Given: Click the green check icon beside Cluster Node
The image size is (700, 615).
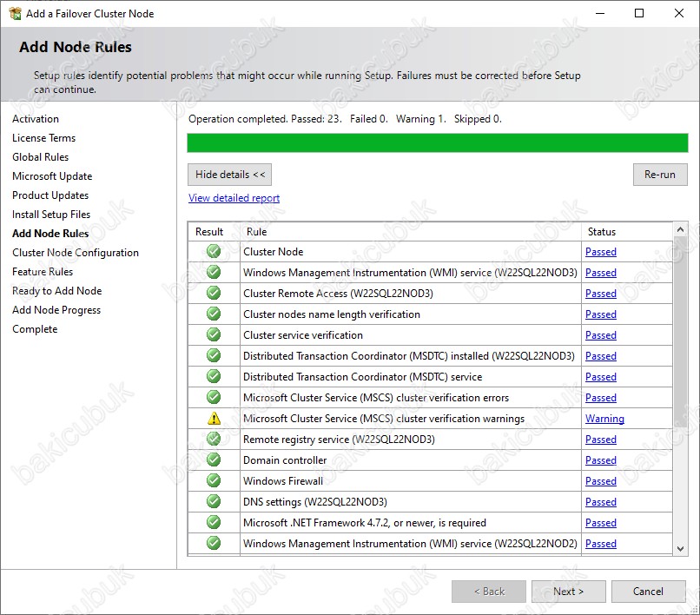Looking at the screenshot, I should [x=214, y=251].
